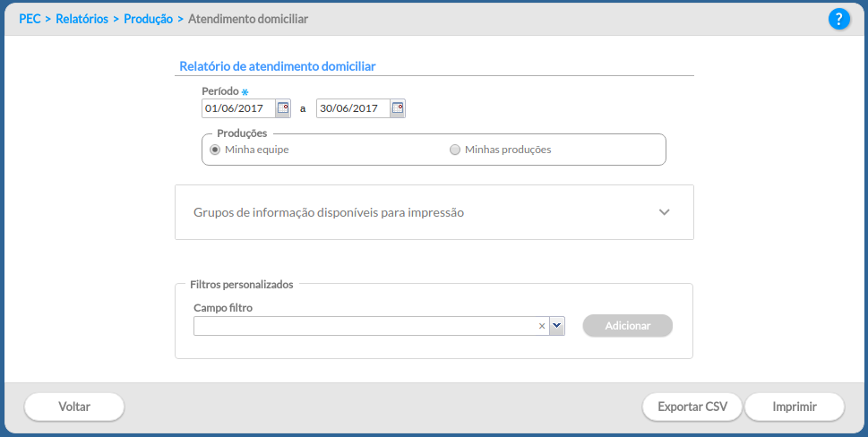Click the Voltar button
Image resolution: width=868 pixels, height=437 pixels.
74,407
